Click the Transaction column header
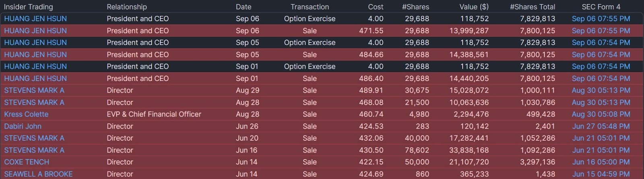This screenshot has width=644, height=179. 310,7
